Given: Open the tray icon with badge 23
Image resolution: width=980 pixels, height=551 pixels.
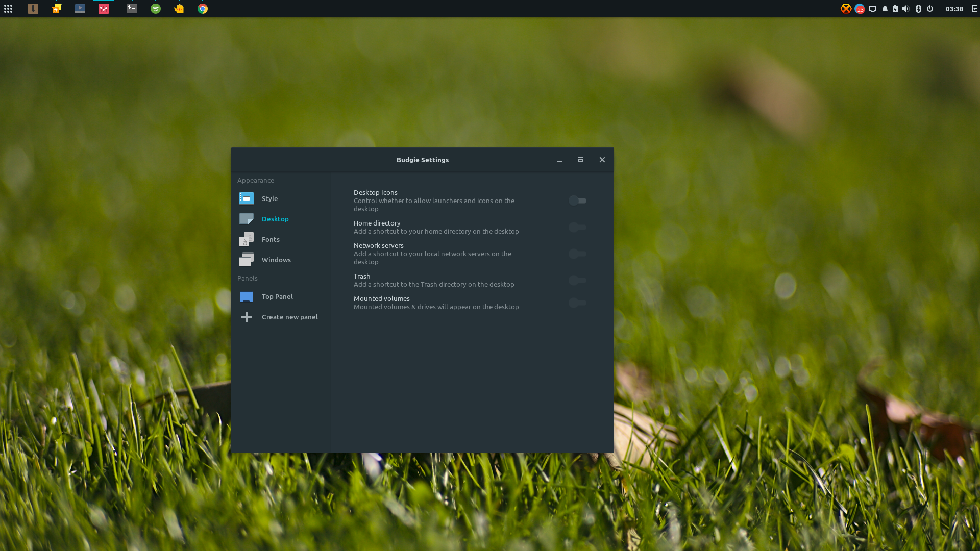Looking at the screenshot, I should point(860,9).
